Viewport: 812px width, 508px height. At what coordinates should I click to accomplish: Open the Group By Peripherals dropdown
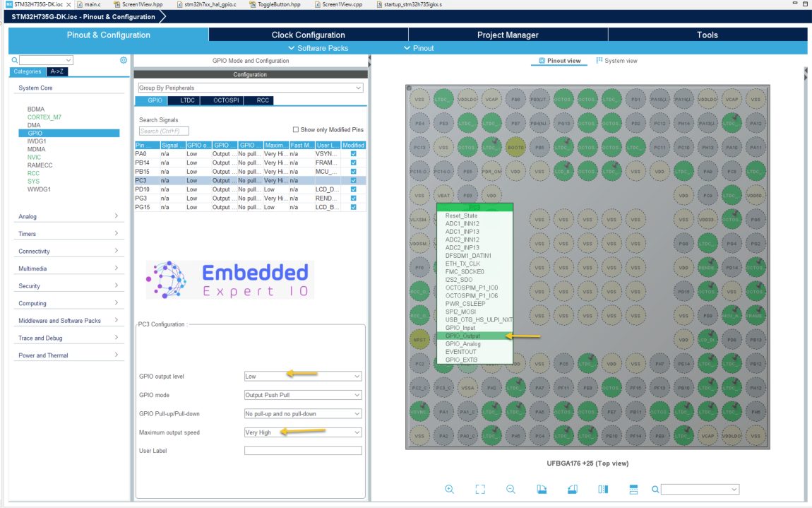tap(249, 86)
